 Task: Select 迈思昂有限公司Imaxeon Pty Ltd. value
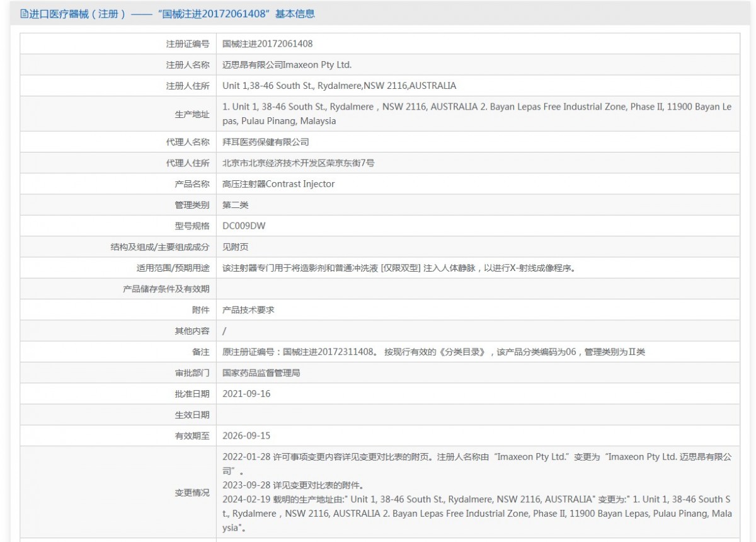pyautogui.click(x=287, y=65)
